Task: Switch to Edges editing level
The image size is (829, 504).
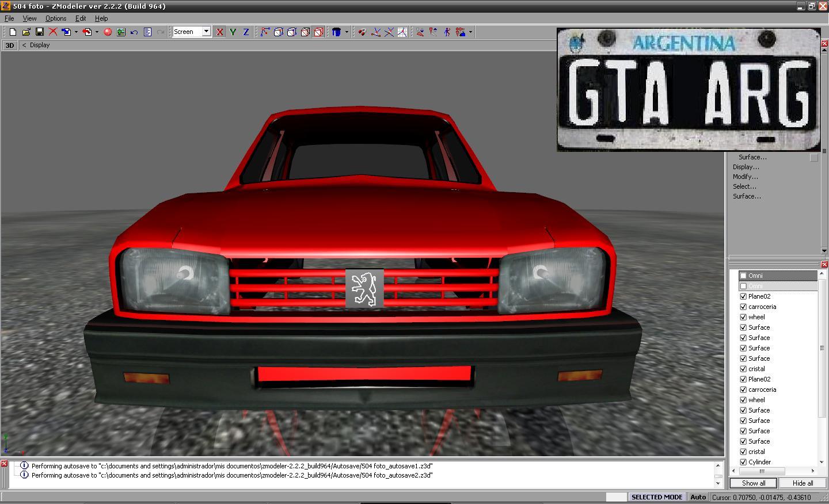Action: coord(279,32)
